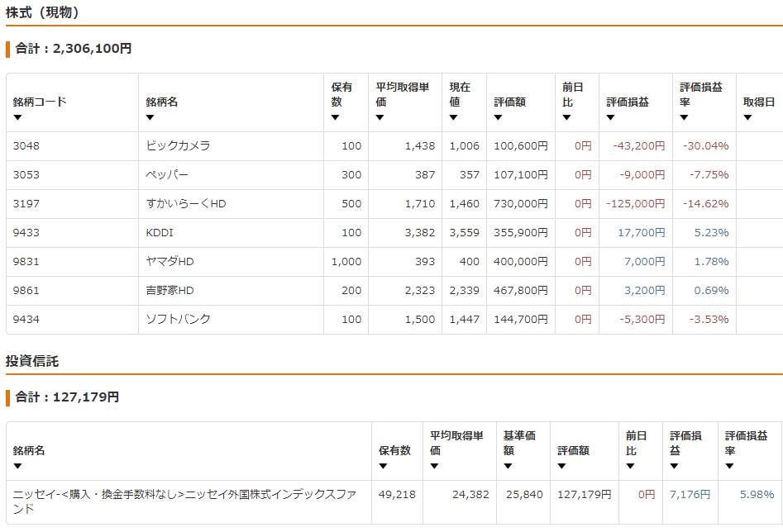Viewport: 783px width, 532px height.
Task: Sort stocks table by 銘柄名 arrow
Action: 150,117
